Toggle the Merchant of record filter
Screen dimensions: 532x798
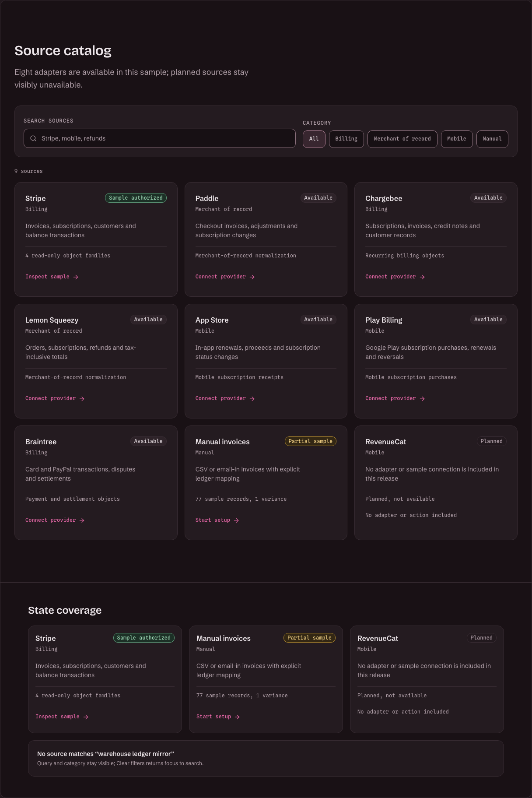[x=402, y=139]
